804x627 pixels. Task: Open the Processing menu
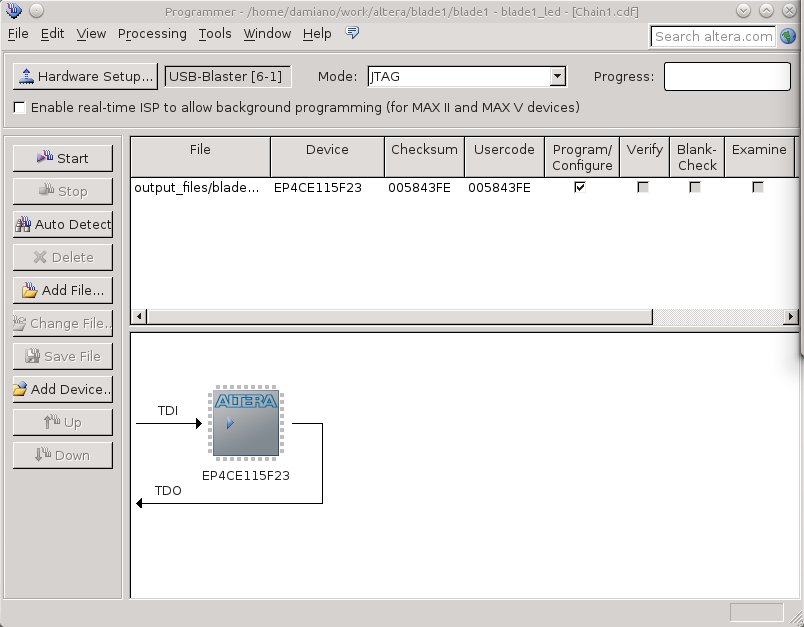[x=152, y=34]
